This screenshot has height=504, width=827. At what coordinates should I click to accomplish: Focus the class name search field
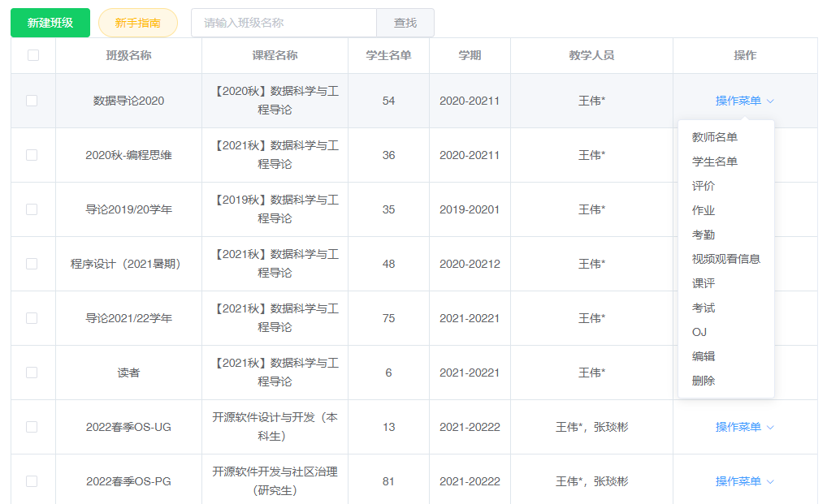[x=284, y=23]
